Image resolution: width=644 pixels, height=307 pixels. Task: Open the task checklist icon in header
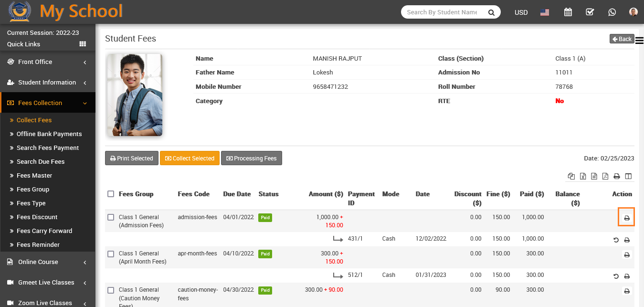click(x=590, y=12)
